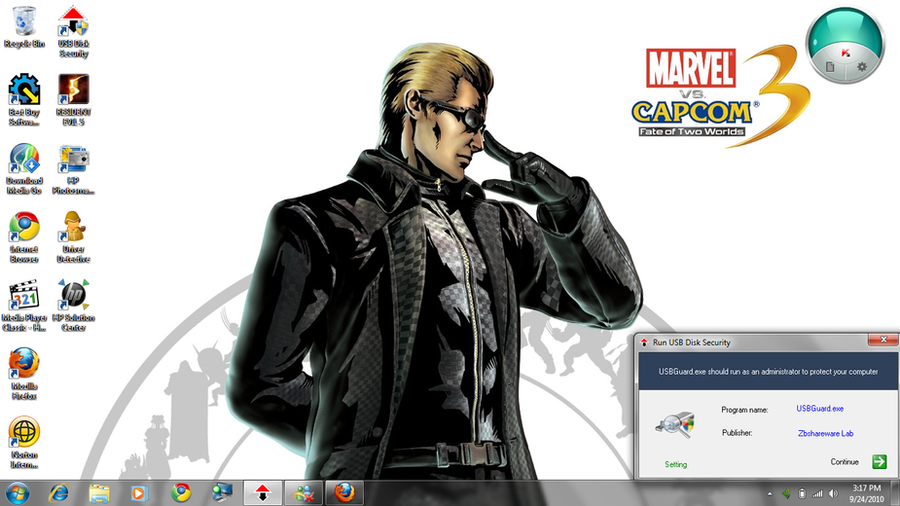900x506 pixels.
Task: Click the Continue text in the dialog
Action: (844, 461)
